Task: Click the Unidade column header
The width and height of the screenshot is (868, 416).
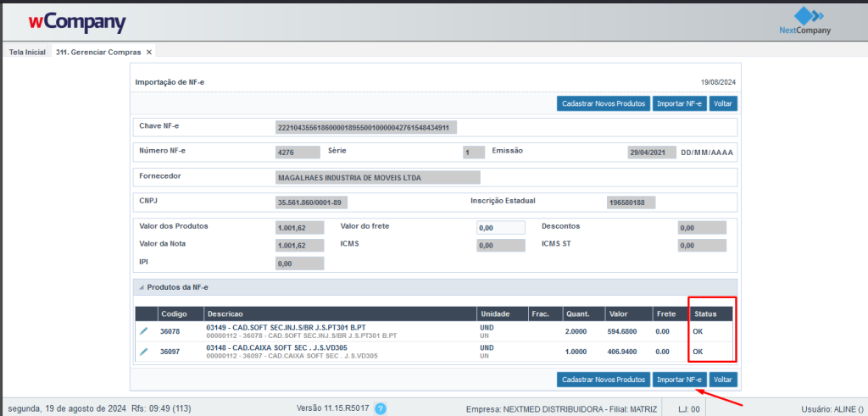Action: [502, 313]
